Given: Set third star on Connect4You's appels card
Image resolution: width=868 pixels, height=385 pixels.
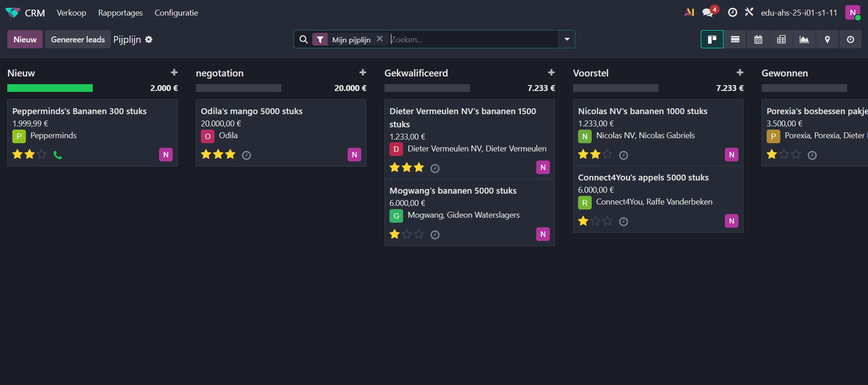Looking at the screenshot, I should [608, 221].
